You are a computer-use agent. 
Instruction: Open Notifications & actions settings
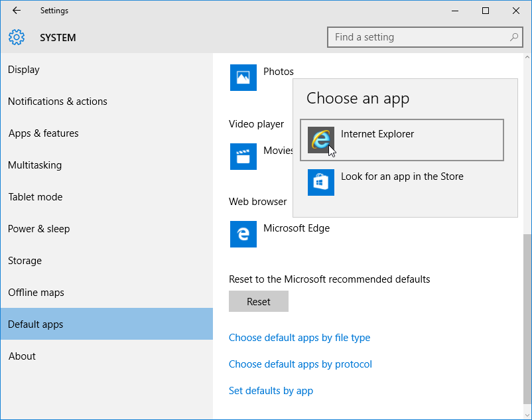tap(107, 102)
